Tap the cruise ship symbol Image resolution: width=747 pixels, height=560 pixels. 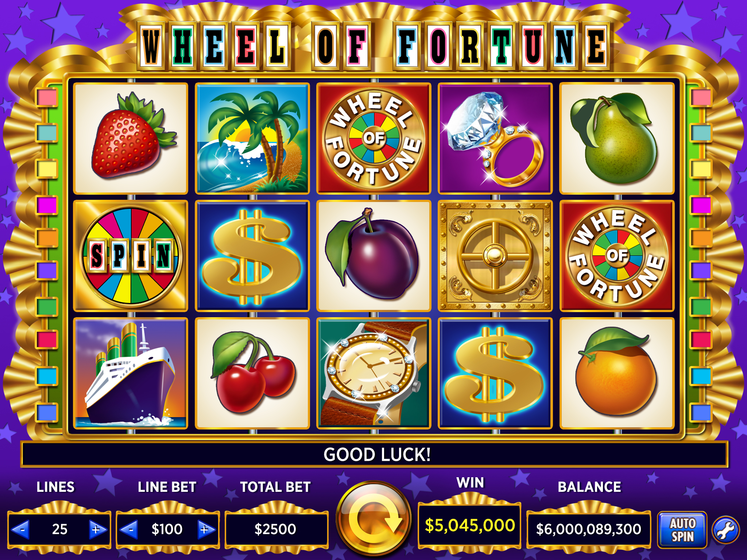pos(131,373)
